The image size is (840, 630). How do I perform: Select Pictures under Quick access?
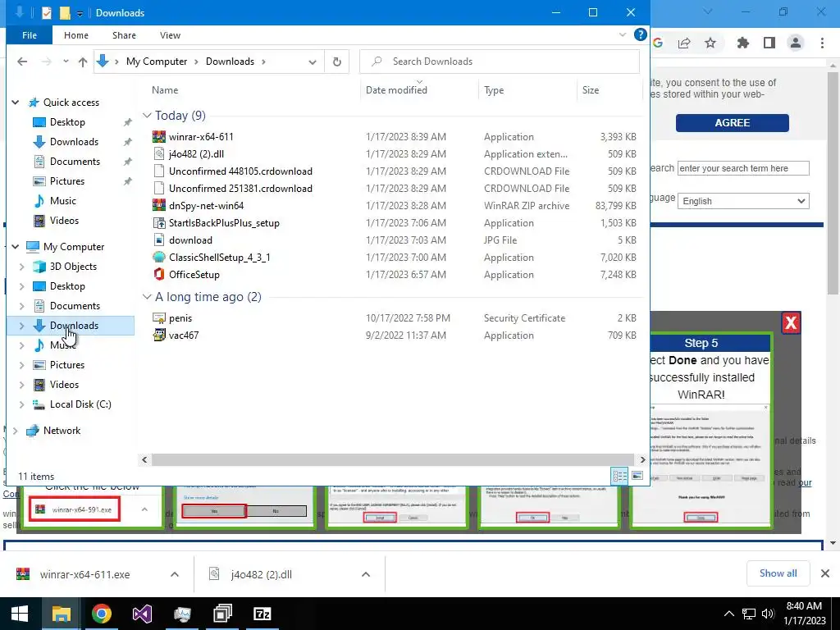tap(67, 181)
